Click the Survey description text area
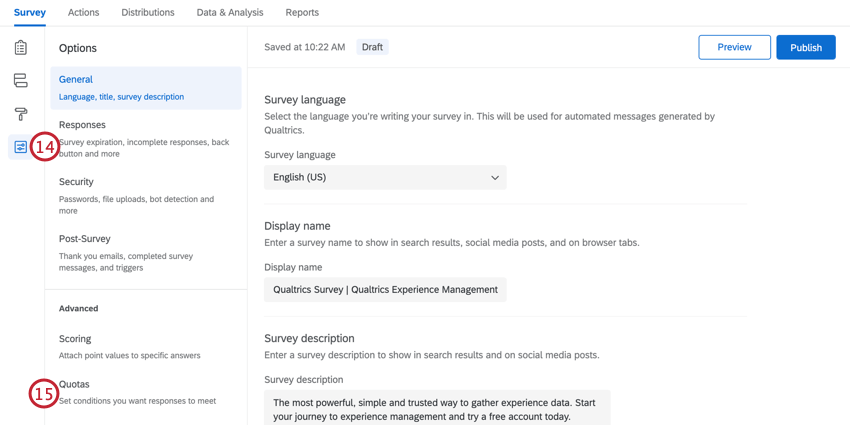The width and height of the screenshot is (850, 425). click(437, 408)
